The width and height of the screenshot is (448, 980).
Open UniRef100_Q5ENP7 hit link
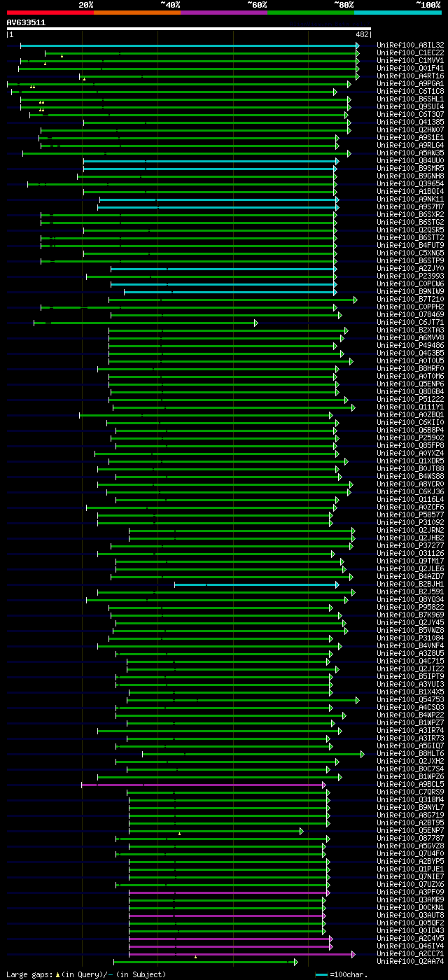point(410,830)
